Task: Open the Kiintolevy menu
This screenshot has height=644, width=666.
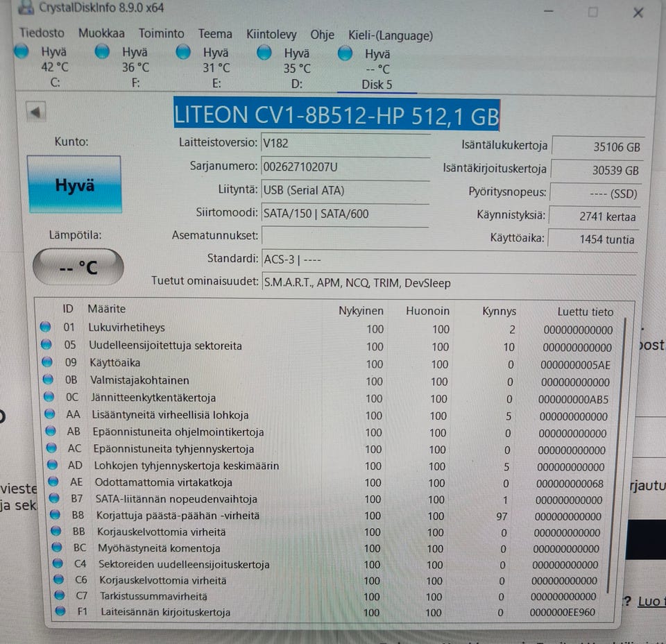Action: pyautogui.click(x=271, y=35)
